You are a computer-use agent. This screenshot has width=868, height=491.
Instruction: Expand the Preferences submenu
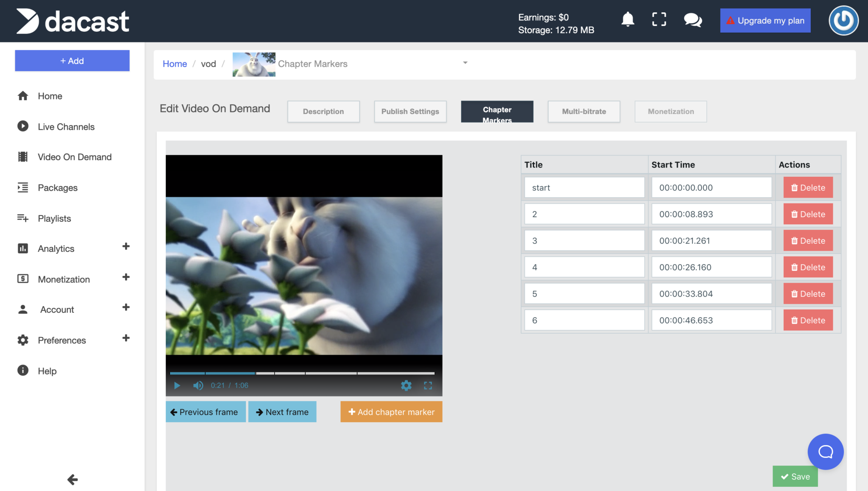click(126, 338)
